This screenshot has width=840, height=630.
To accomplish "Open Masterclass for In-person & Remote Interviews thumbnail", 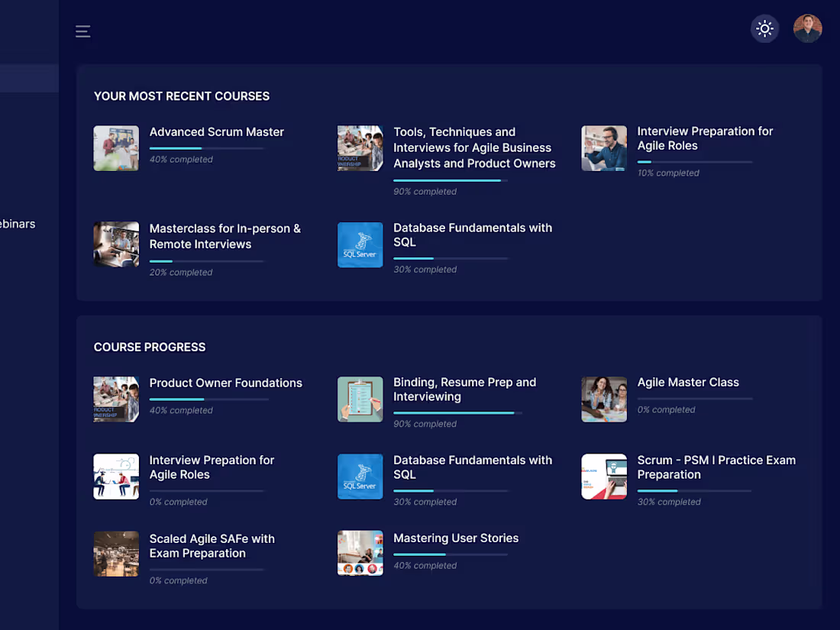I will [116, 244].
